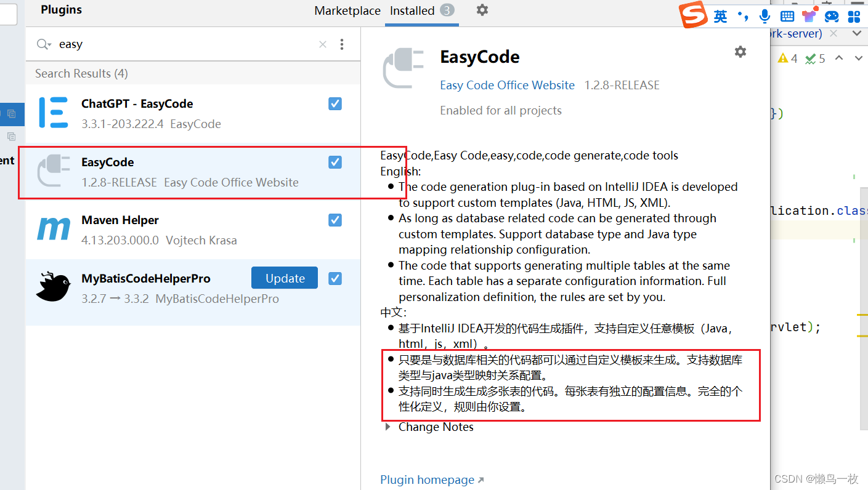
Task: Click the ChatGPT - EasyCode plugin logo
Action: pyautogui.click(x=53, y=113)
